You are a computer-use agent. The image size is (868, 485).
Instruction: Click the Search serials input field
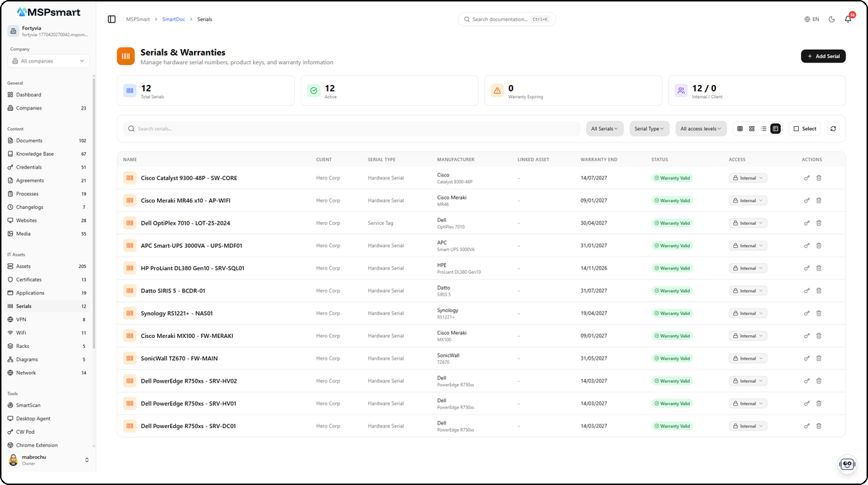point(353,129)
